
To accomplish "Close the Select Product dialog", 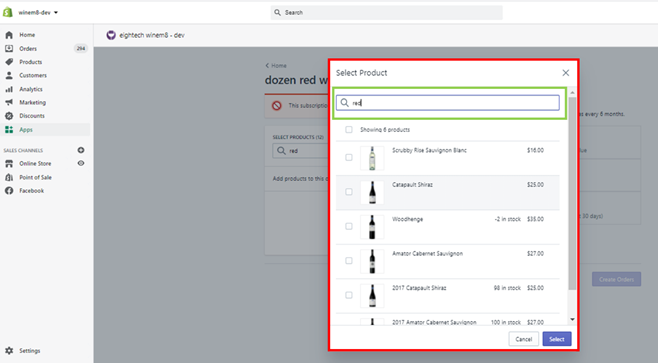I will click(566, 73).
